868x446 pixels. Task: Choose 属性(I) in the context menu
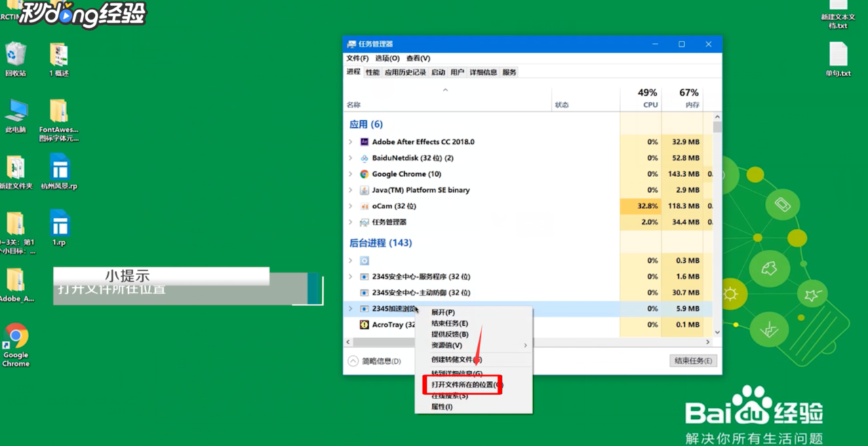(x=473, y=407)
